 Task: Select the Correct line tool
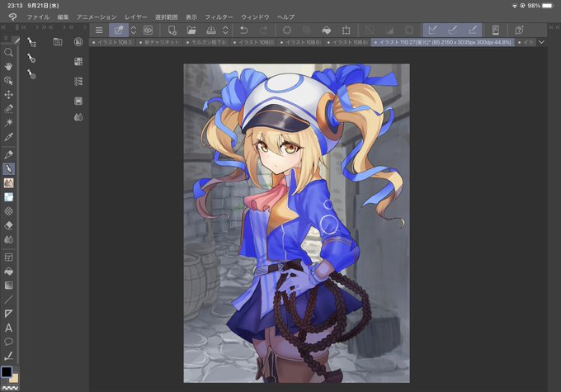click(8, 356)
